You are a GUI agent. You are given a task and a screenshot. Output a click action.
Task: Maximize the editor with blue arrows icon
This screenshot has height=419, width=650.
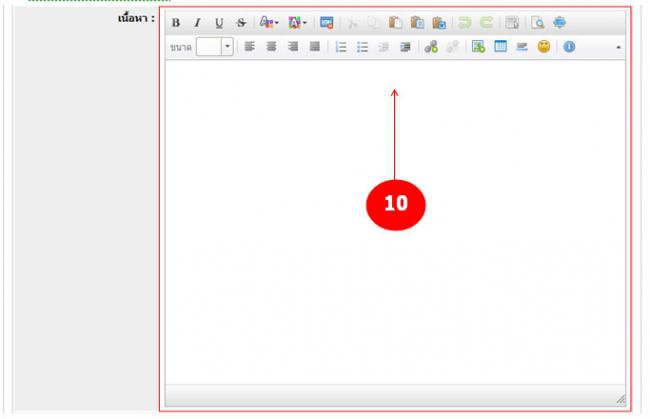(x=560, y=22)
